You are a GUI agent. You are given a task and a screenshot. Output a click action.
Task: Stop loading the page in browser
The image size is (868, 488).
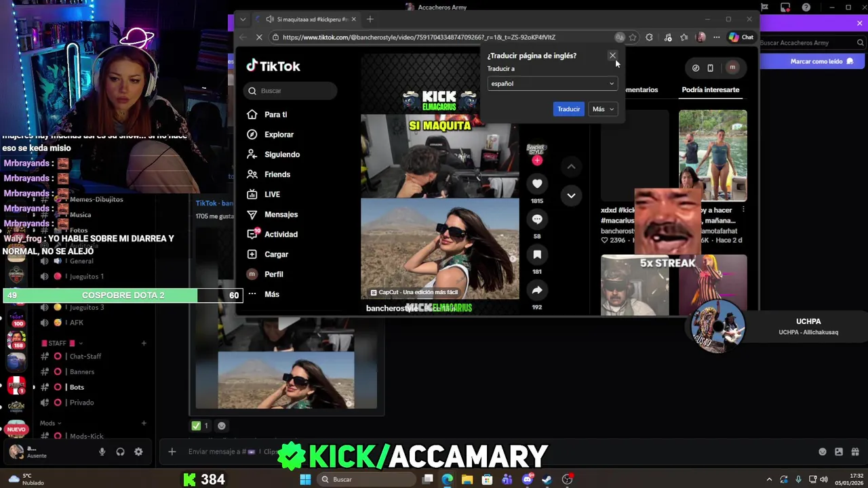click(x=260, y=37)
